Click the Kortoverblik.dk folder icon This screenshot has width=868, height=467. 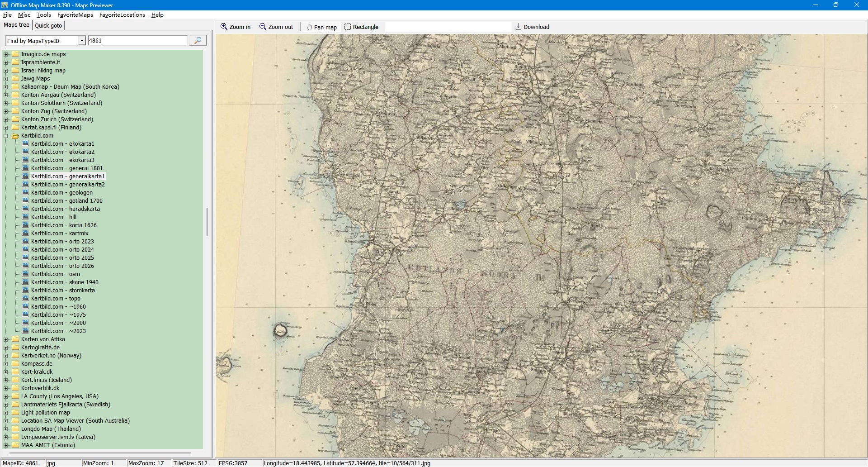pos(15,388)
